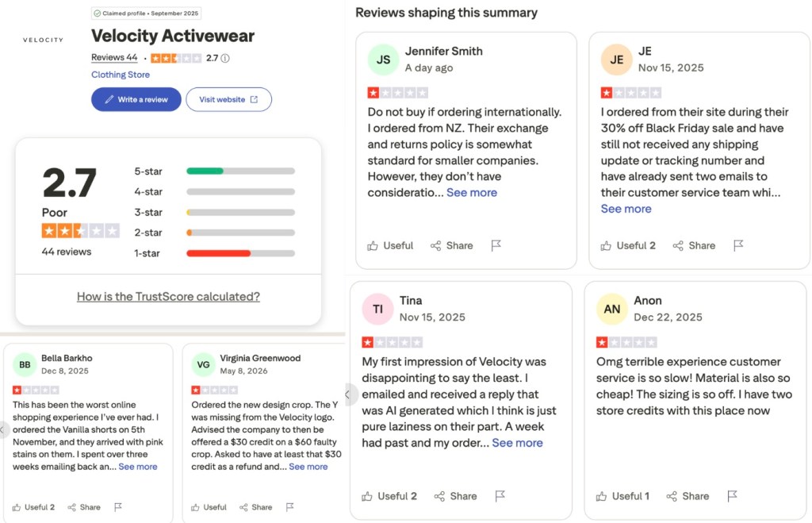Mark JE's review as Useful
The height and width of the screenshot is (523, 812).
pyautogui.click(x=628, y=246)
